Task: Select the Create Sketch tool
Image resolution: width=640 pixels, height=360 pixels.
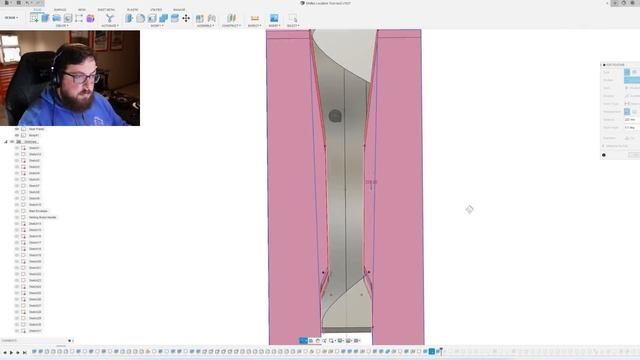Action: click(34, 18)
